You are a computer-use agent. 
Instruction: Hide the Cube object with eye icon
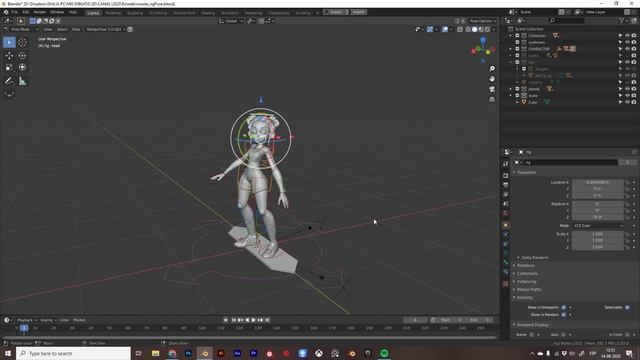[627, 102]
